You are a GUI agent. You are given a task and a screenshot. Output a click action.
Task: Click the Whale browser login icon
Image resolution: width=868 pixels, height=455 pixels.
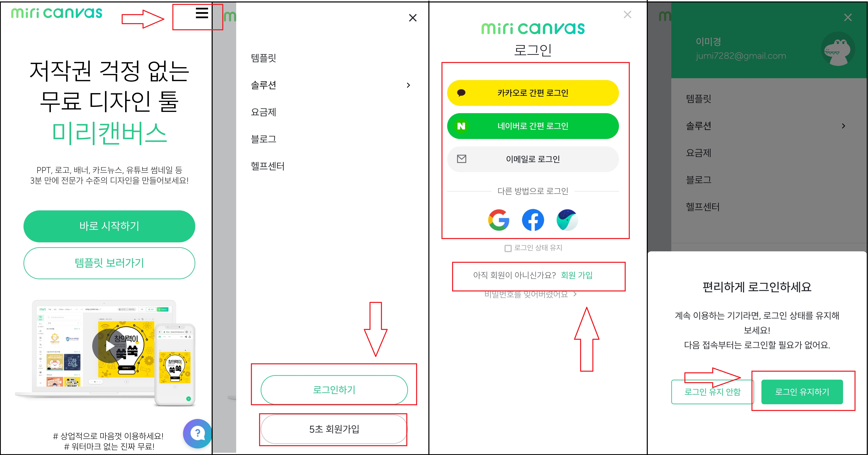coord(567,220)
